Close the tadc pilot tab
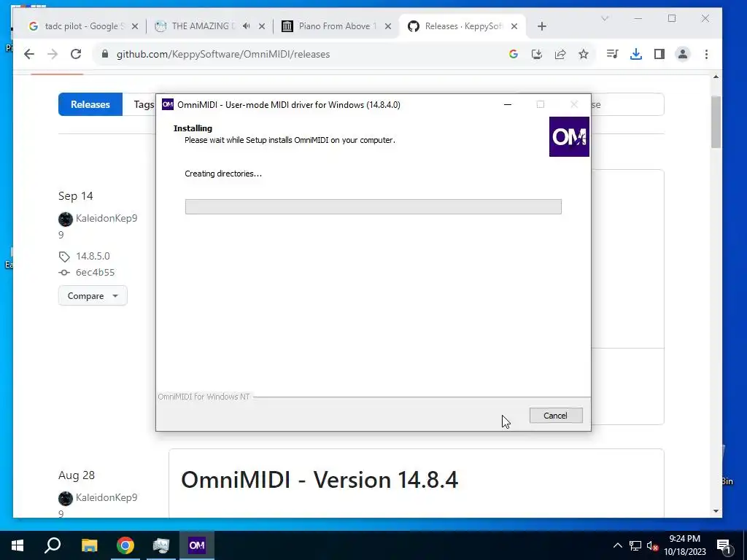747x560 pixels. pyautogui.click(x=135, y=26)
